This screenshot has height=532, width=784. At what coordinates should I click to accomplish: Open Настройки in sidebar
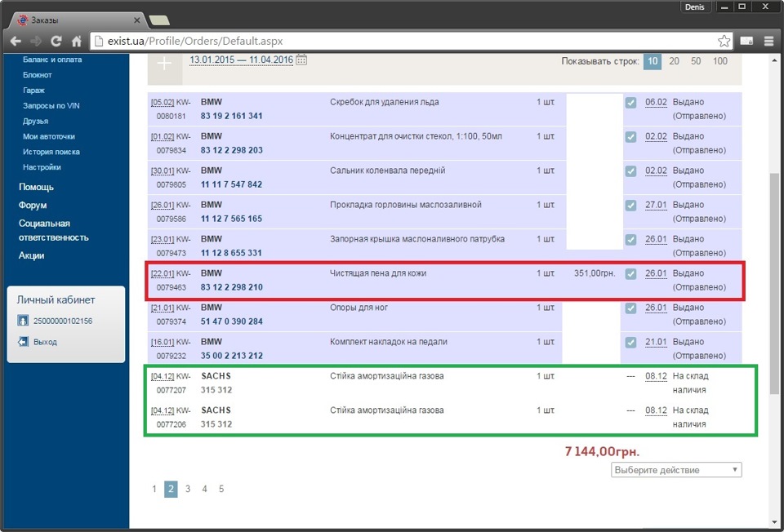pos(42,167)
